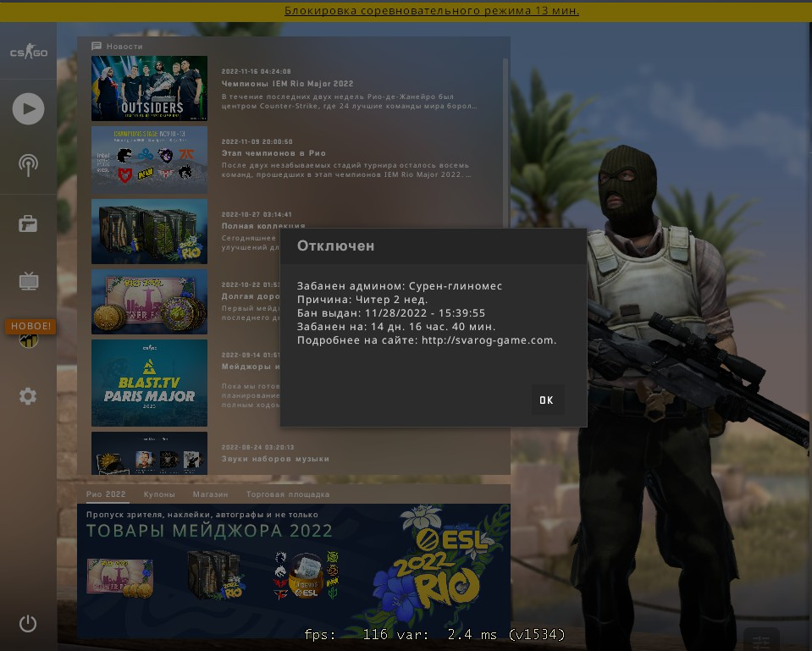This screenshot has width=812, height=651.
Task: Click the news date 2022-10-27 03:14:41
Action: 257,214
